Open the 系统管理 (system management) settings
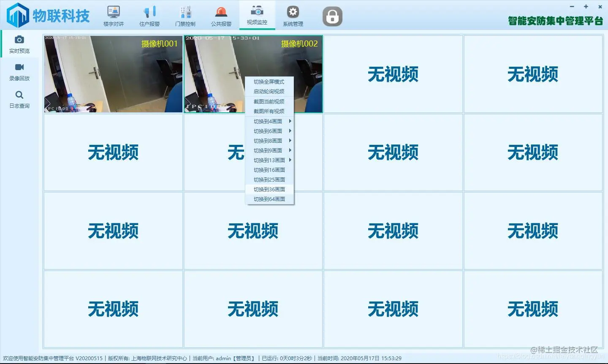608x364 pixels. click(293, 15)
